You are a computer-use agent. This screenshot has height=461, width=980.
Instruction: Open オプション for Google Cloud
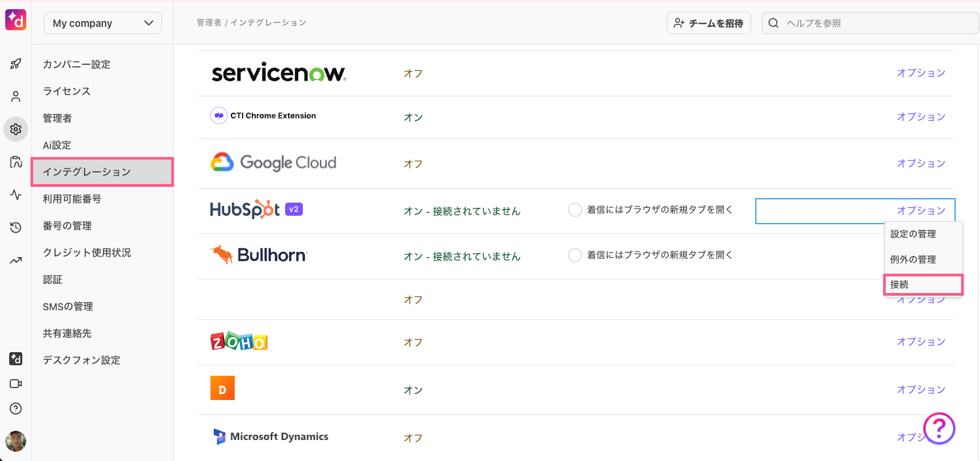pos(921,163)
